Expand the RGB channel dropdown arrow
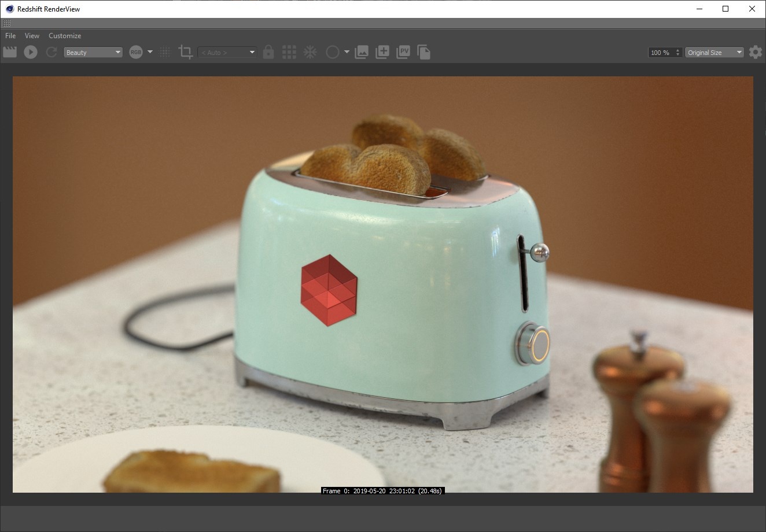 [150, 52]
